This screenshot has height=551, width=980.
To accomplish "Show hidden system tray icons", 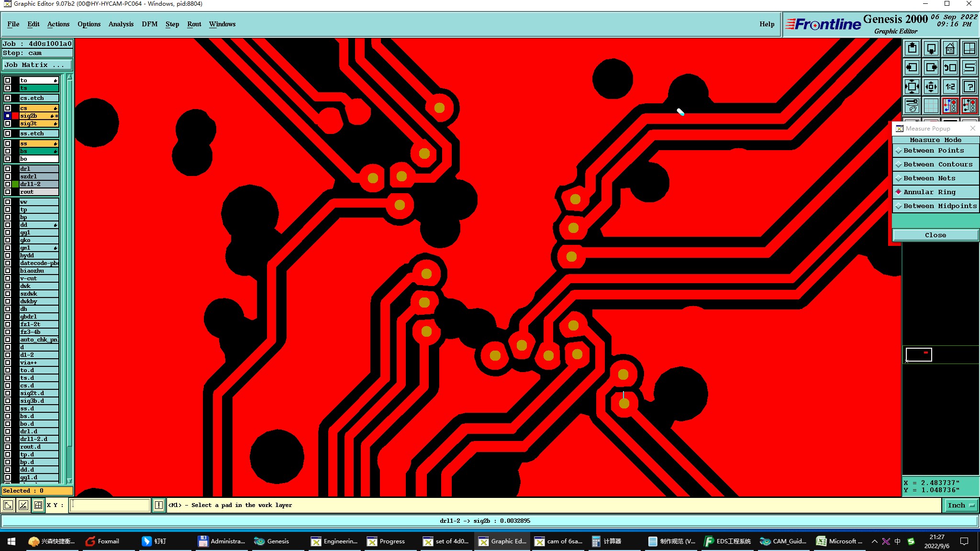I will pos(874,541).
